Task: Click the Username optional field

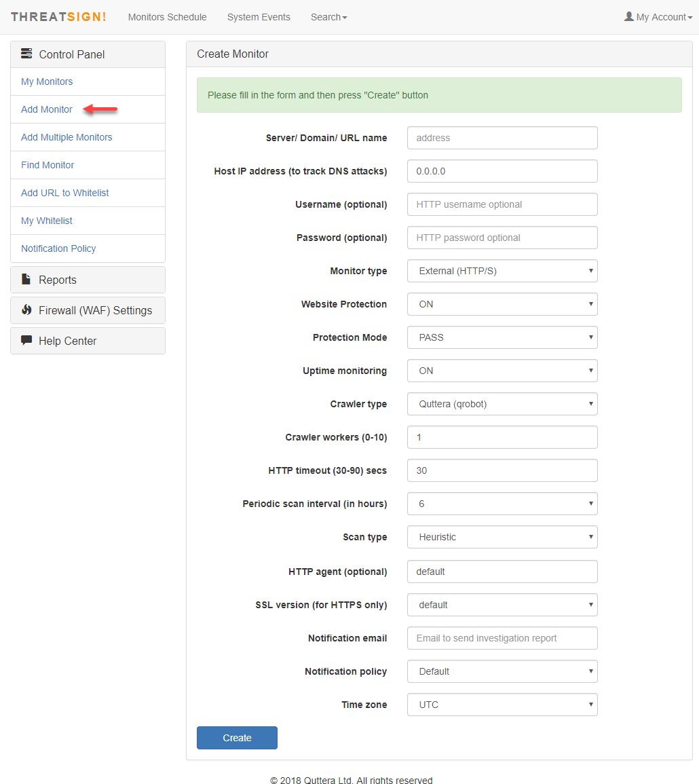Action: [502, 204]
